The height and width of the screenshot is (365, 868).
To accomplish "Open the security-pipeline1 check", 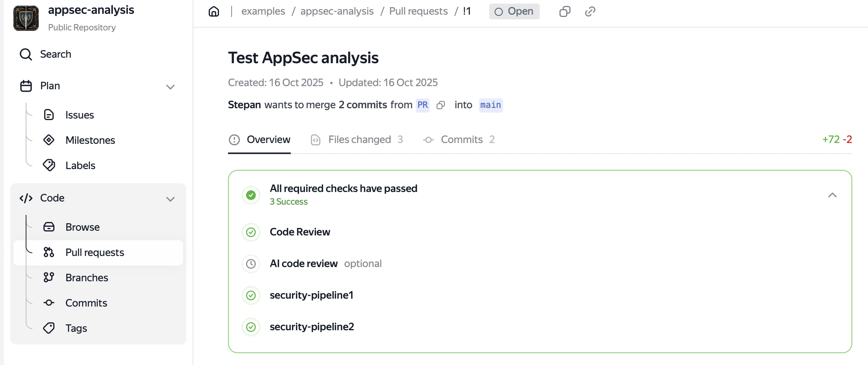I will pyautogui.click(x=311, y=295).
